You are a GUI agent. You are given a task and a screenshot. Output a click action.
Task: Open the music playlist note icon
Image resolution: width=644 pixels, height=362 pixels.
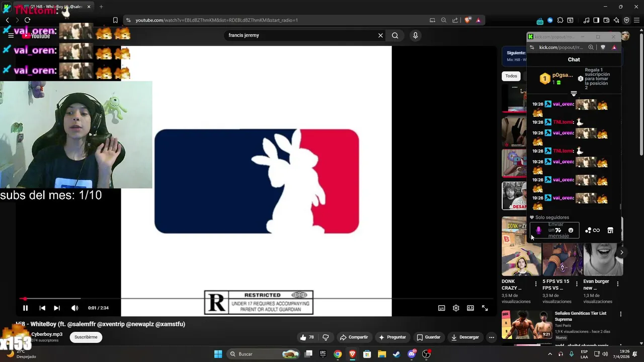(x=586, y=20)
